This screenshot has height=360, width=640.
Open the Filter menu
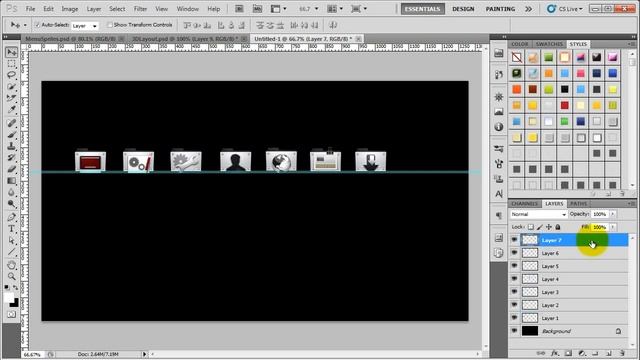click(140, 9)
